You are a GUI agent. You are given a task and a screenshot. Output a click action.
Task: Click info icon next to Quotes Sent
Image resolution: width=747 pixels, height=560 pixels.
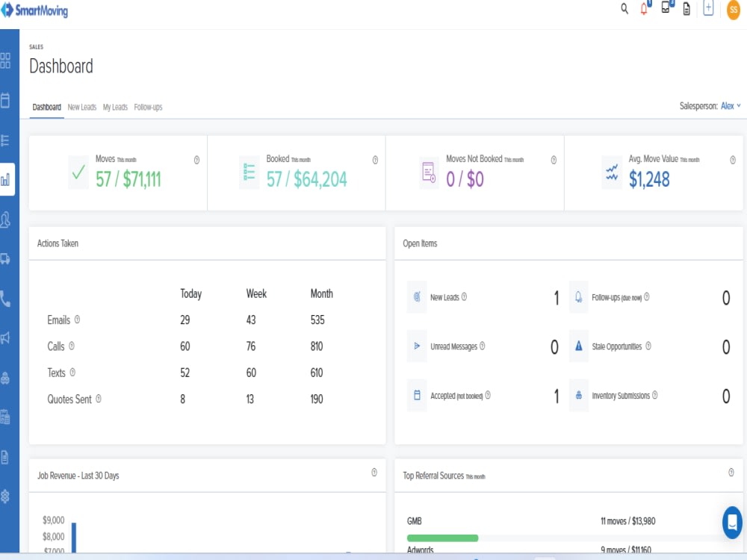99,399
